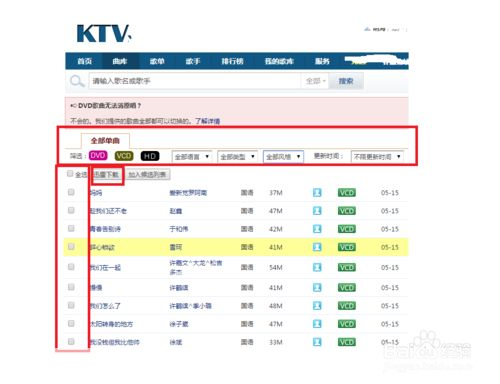Click singer icon in the 太阳转身的地方 row

(x=317, y=324)
